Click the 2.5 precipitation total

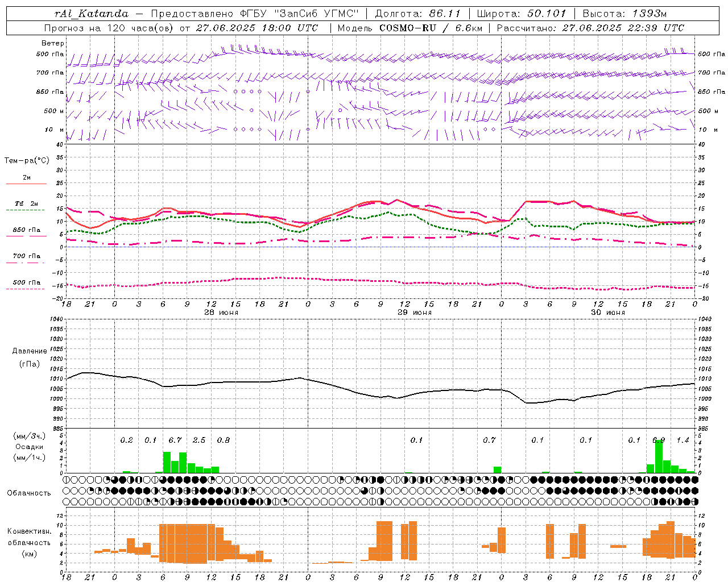click(x=199, y=440)
